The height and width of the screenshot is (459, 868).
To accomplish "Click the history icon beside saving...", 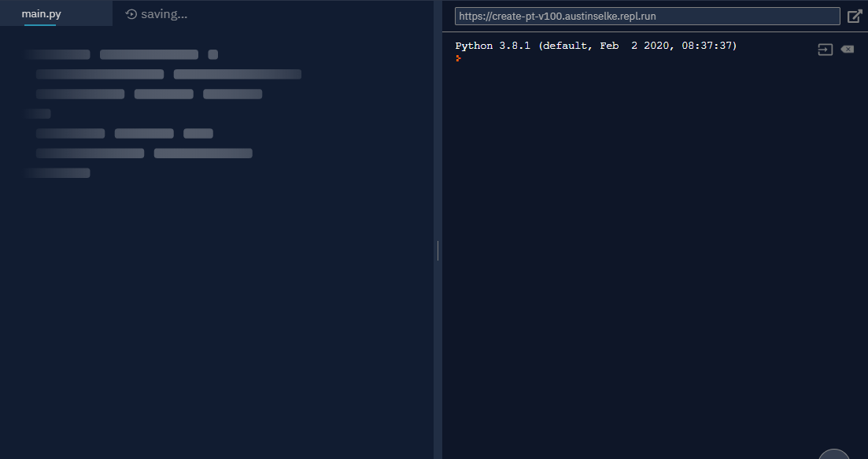I will 131,14.
